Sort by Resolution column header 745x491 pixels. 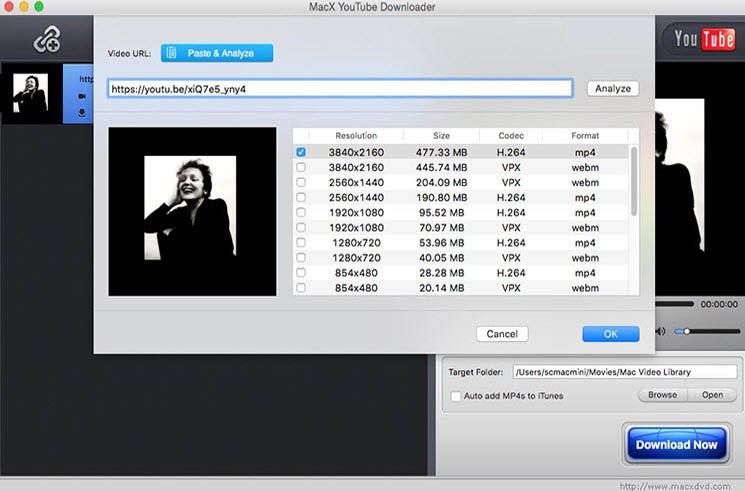(356, 135)
